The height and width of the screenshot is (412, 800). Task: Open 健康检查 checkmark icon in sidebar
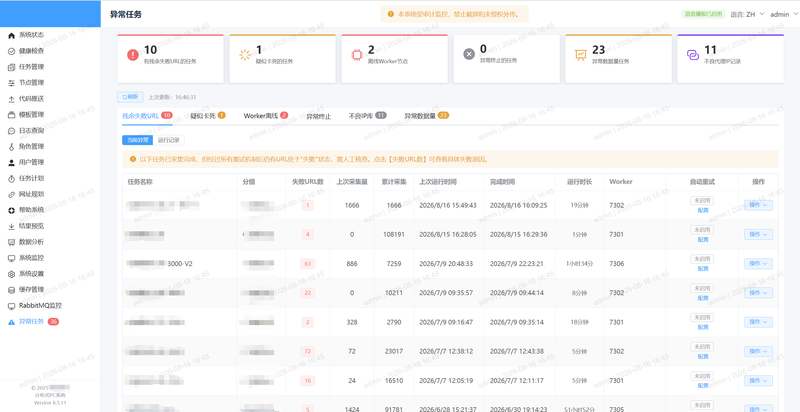click(11, 51)
